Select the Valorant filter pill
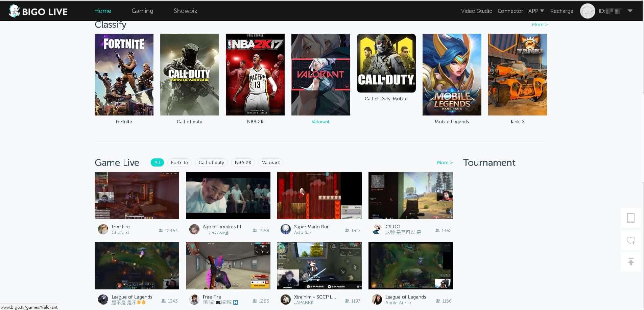The height and width of the screenshot is (310, 644). pyautogui.click(x=271, y=162)
